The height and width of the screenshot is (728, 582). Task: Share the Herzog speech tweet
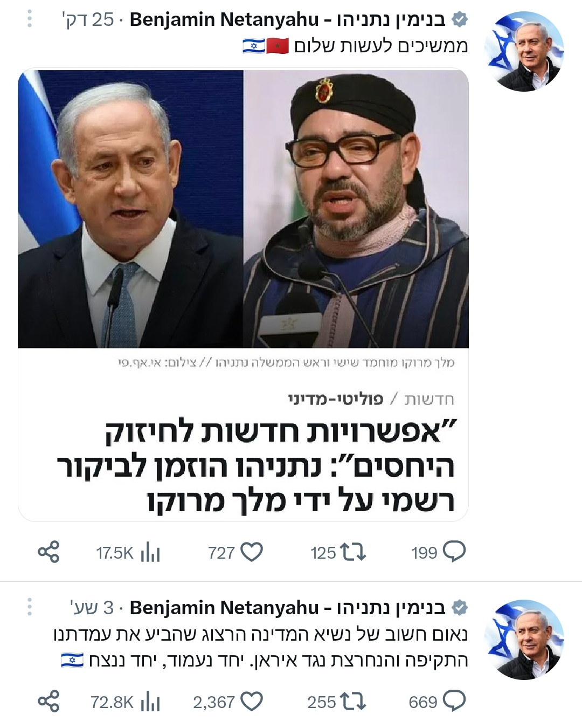click(48, 702)
